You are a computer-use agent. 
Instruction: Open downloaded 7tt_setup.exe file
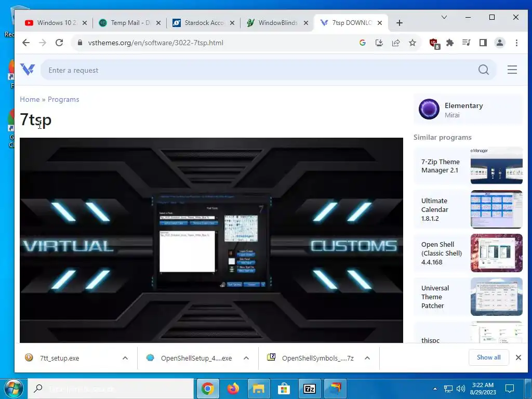click(59, 358)
